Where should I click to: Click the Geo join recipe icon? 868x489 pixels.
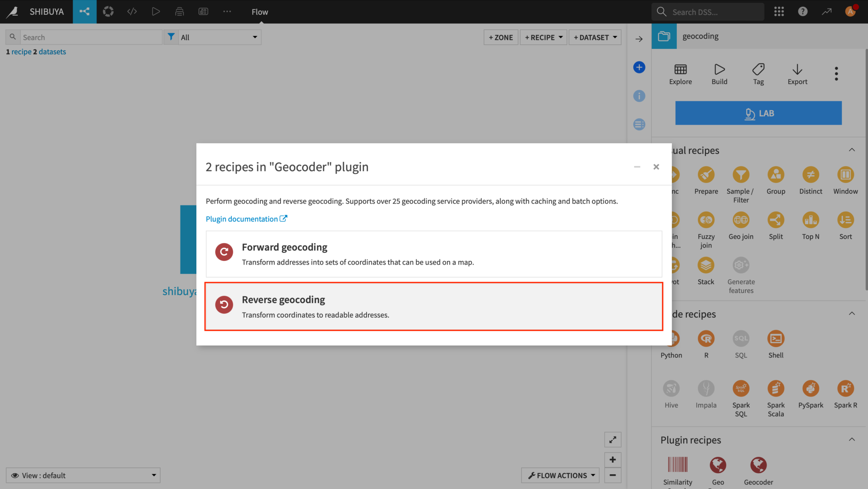click(x=740, y=220)
